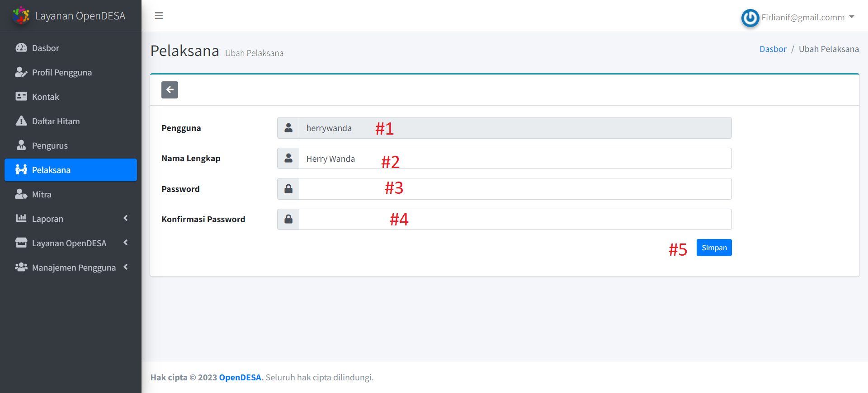
Task: Click the Layanan OpenDESA brand title
Action: pos(80,16)
